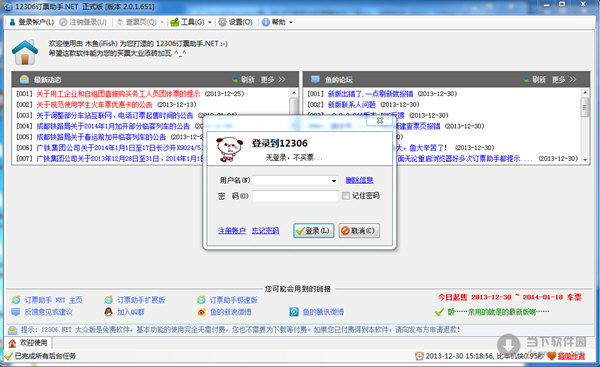Toggle the 记住密码 checkbox
This screenshot has width=600, height=367.
tap(346, 196)
